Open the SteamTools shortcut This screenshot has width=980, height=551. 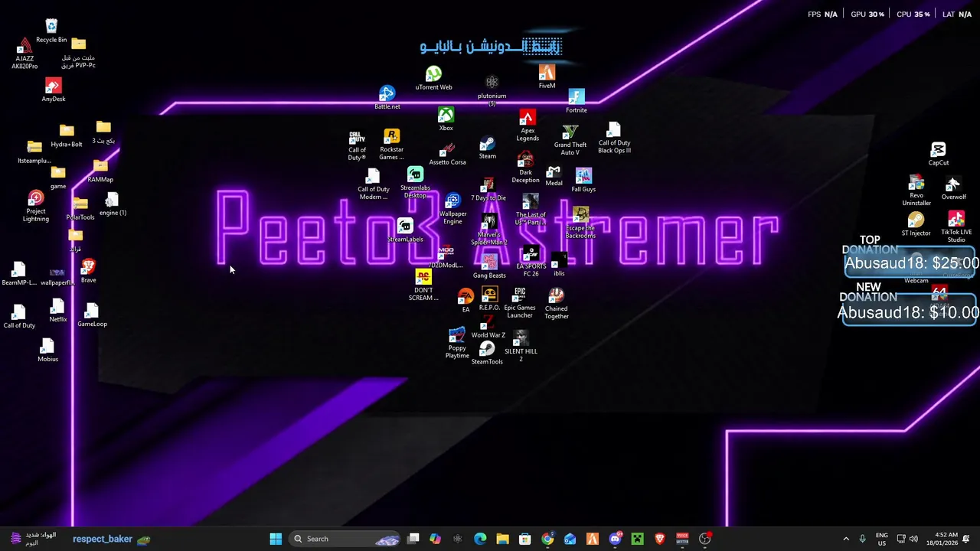pyautogui.click(x=487, y=354)
